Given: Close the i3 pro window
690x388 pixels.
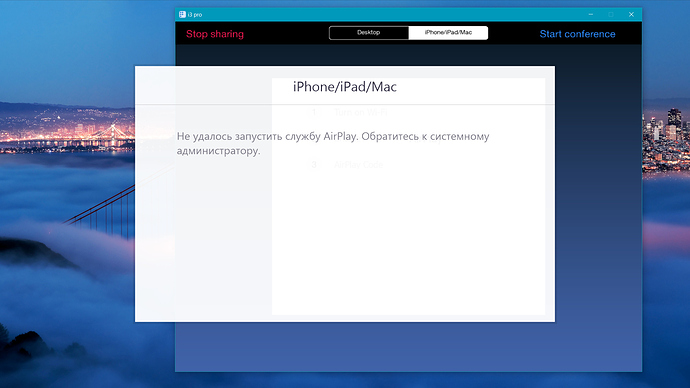Looking at the screenshot, I should point(631,15).
